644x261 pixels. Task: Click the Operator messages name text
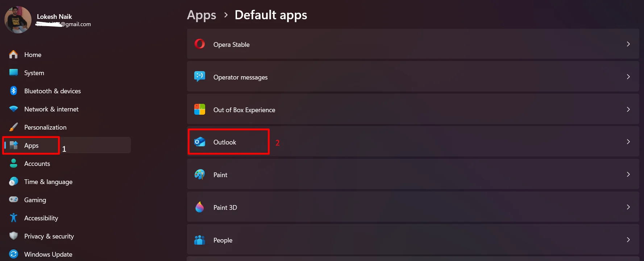(x=240, y=77)
